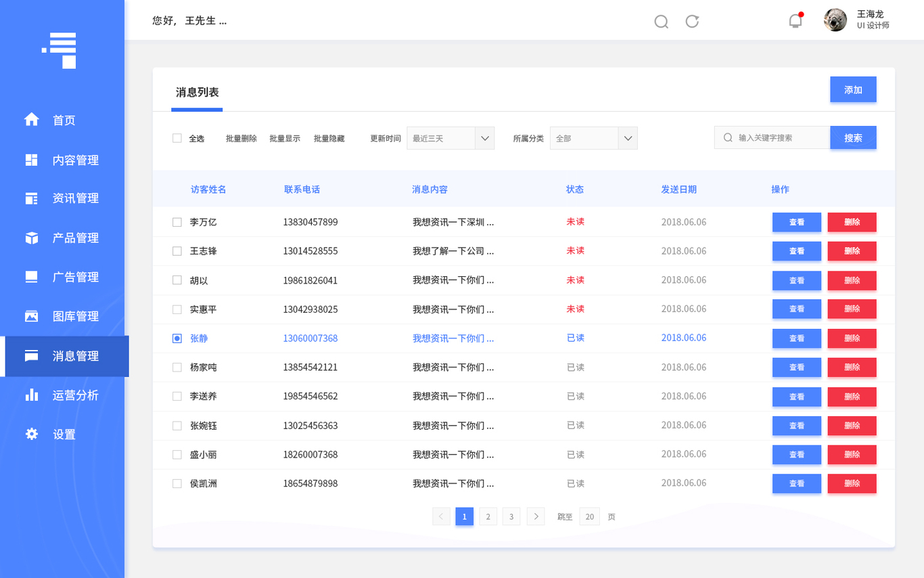Click the 未读 status of 王志锋

click(x=575, y=250)
